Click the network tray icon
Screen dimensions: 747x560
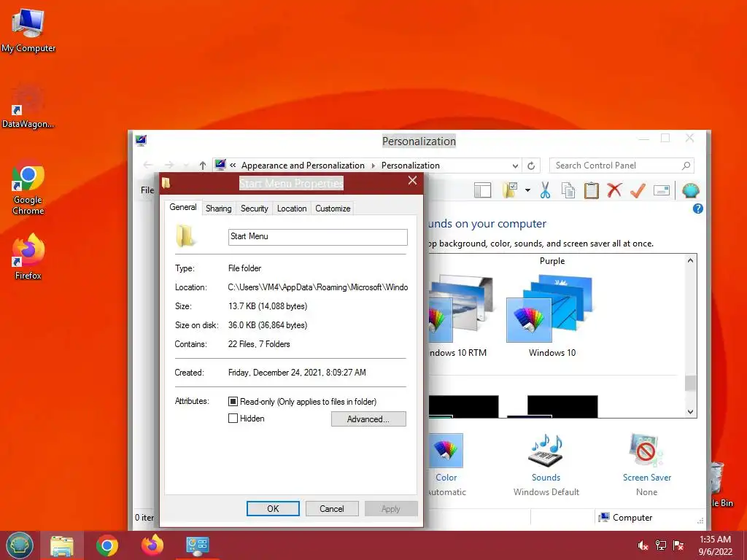(661, 545)
